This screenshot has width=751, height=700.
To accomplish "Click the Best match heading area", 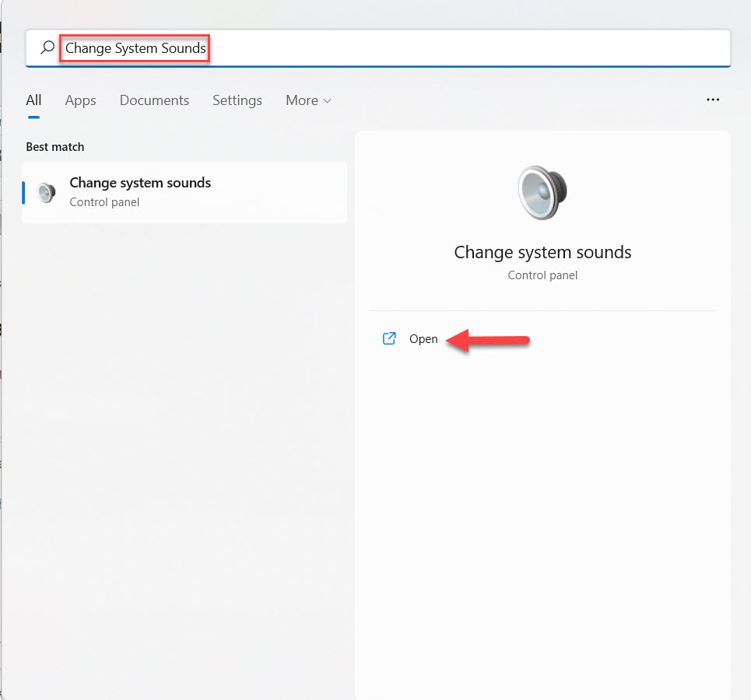I will click(54, 146).
